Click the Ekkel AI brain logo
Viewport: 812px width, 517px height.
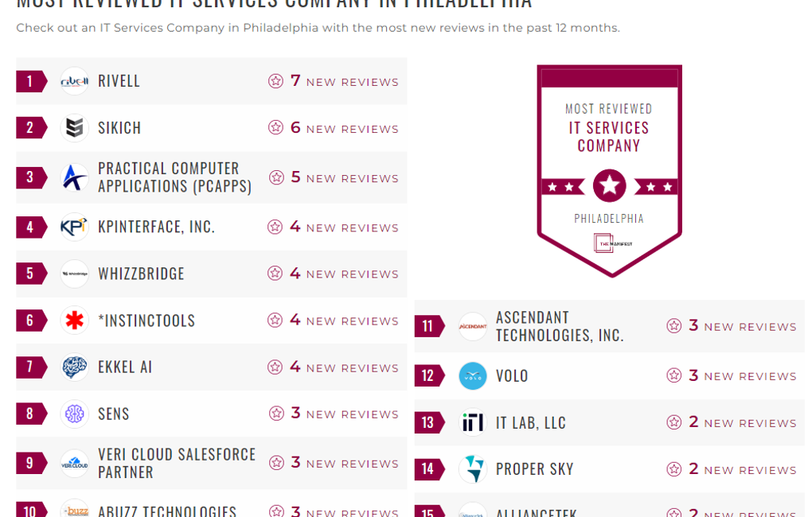pyautogui.click(x=74, y=367)
